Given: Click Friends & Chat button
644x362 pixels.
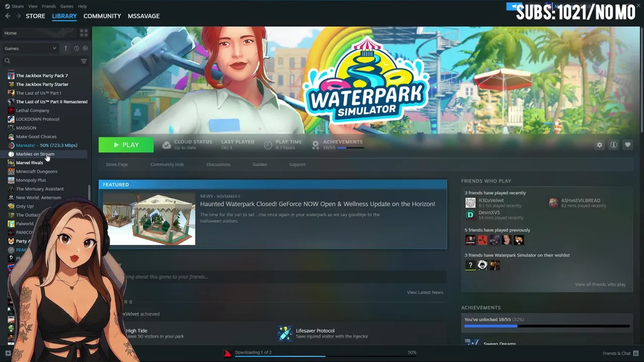Looking at the screenshot, I should [x=616, y=353].
